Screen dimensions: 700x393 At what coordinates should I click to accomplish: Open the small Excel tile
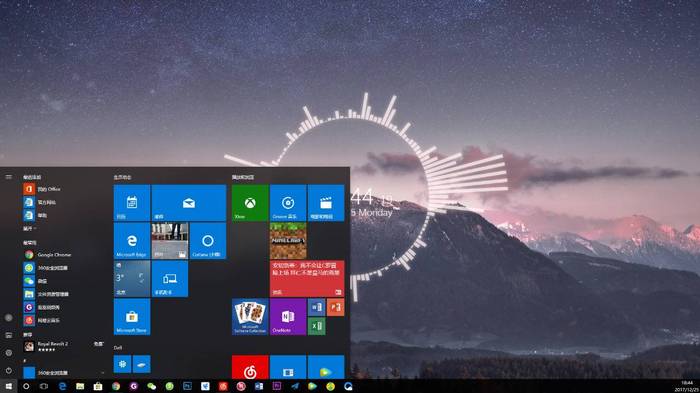317,326
